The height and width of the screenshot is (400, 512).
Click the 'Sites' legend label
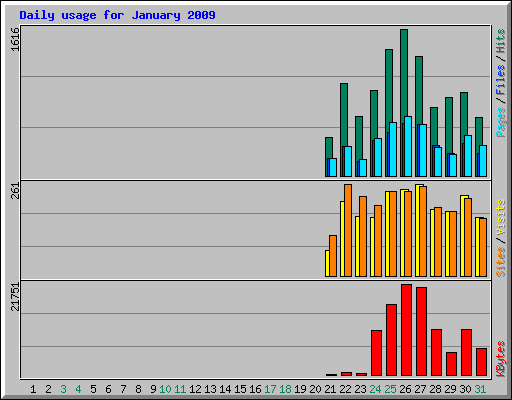501,262
